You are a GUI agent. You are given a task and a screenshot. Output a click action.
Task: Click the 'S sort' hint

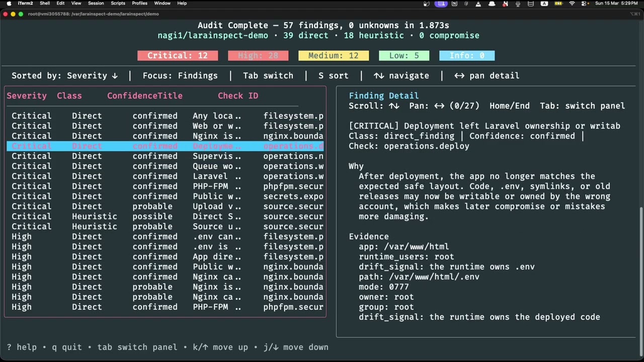(334, 75)
